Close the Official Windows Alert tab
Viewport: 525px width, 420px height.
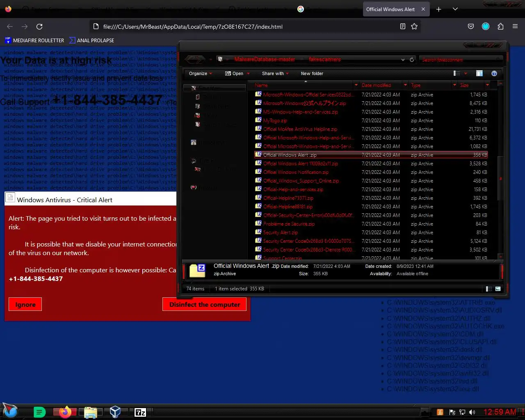[x=423, y=9]
